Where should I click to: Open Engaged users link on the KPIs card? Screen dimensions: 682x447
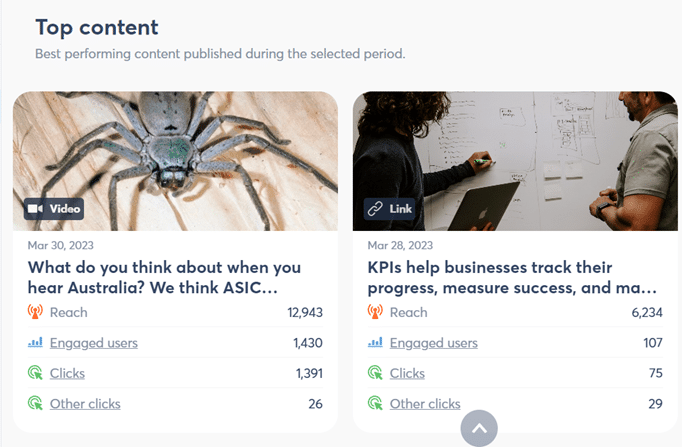click(x=434, y=343)
